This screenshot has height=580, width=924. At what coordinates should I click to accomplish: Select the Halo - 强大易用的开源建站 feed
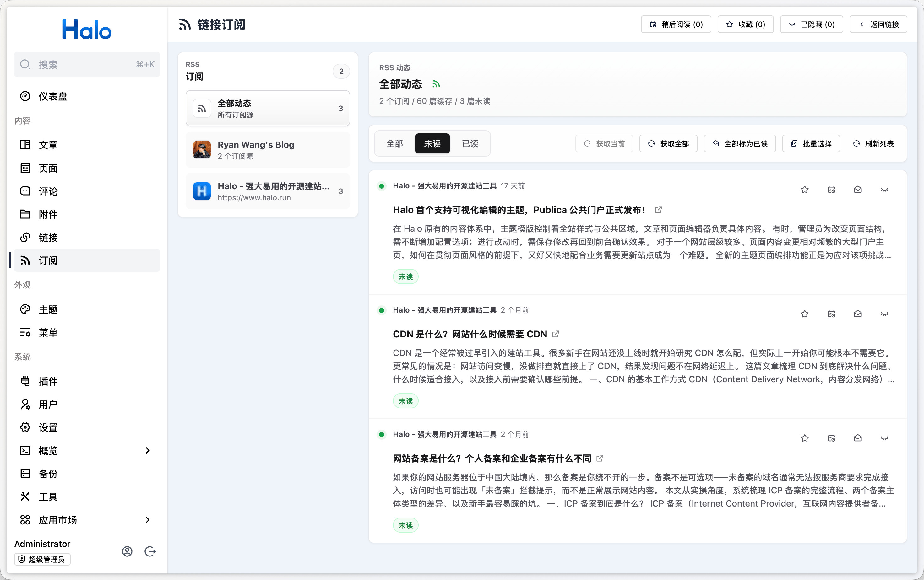click(x=268, y=191)
